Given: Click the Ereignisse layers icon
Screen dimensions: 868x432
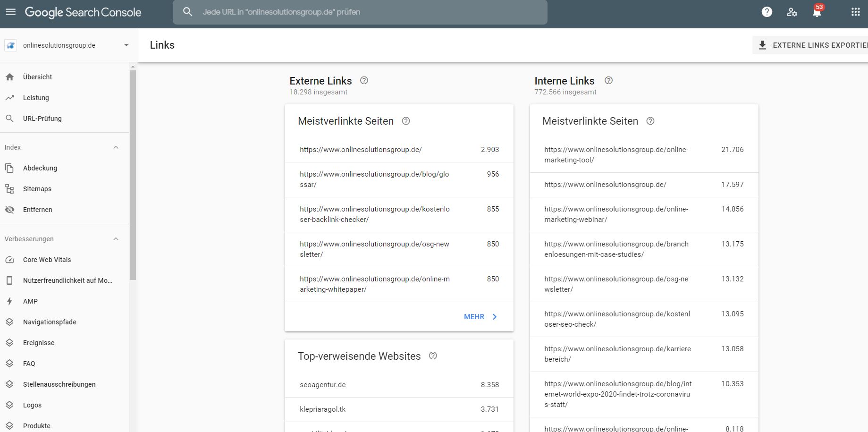Looking at the screenshot, I should [9, 343].
